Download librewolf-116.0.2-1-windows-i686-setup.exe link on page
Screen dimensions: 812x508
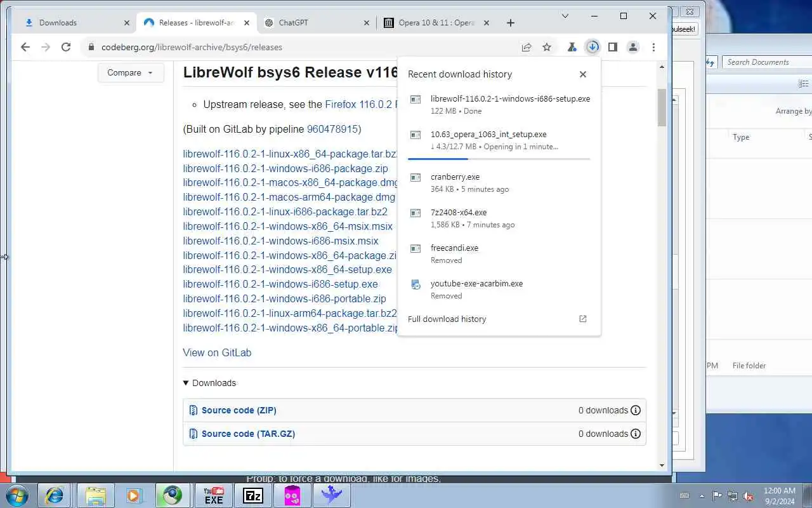coord(280,284)
